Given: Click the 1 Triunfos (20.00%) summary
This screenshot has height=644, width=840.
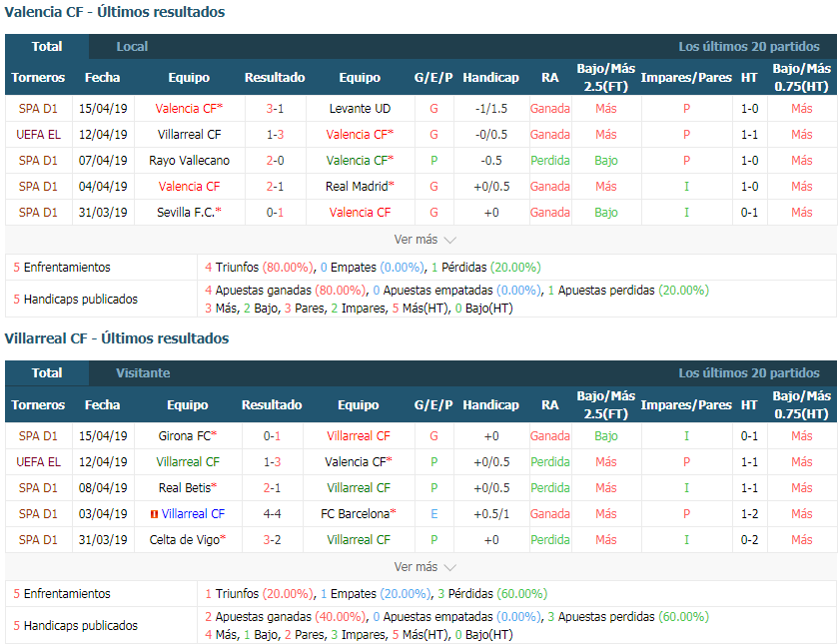Looking at the screenshot, I should tap(260, 594).
